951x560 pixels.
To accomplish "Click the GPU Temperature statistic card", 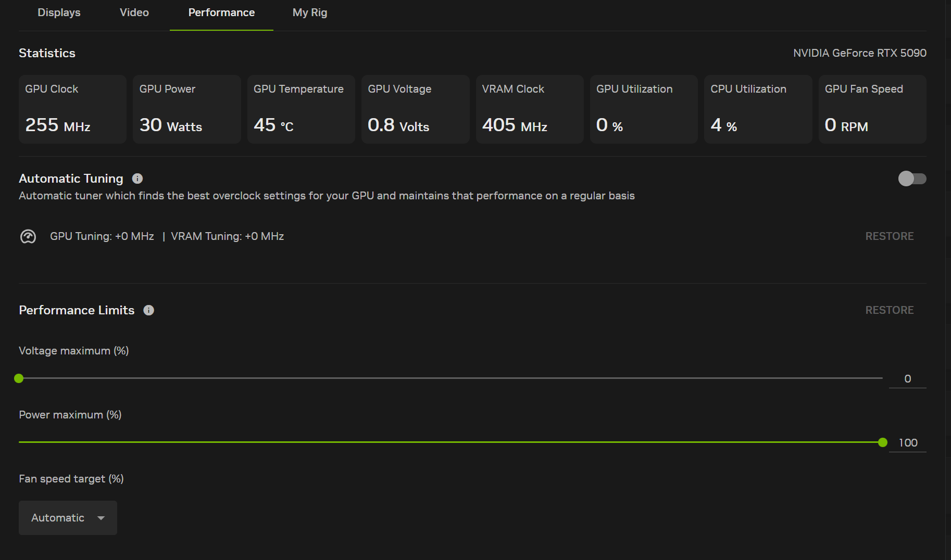I will pyautogui.click(x=301, y=109).
